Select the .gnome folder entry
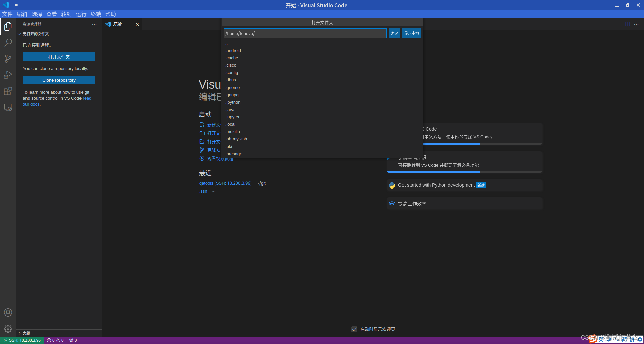Screen dimensions: 644x344 tap(322, 88)
